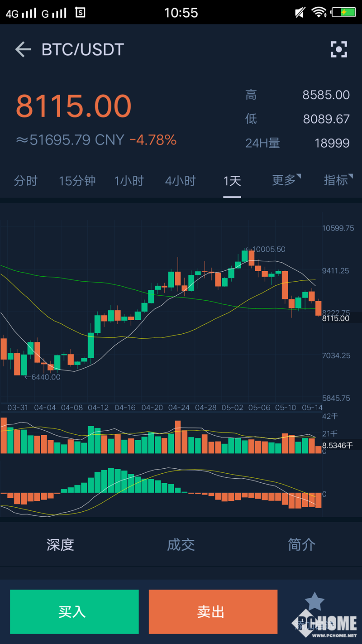Tap the -4.78% change value
This screenshot has width=362, height=644.
tap(153, 140)
